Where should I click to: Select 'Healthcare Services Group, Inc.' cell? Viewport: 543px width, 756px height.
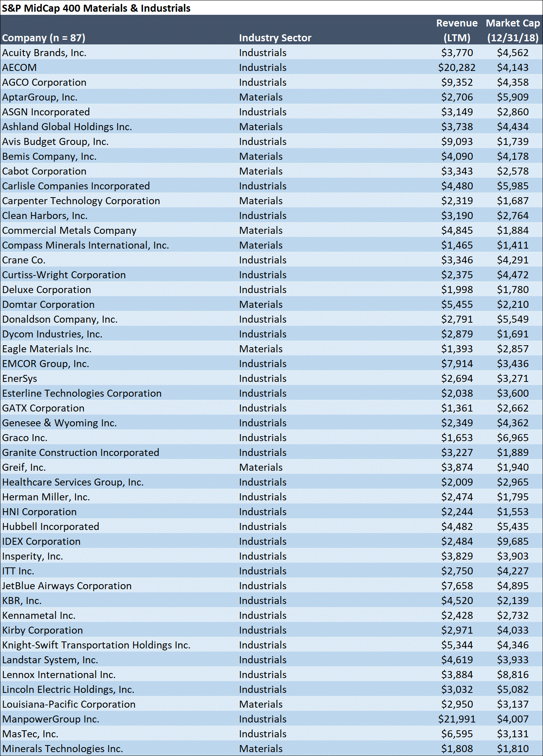pyautogui.click(x=73, y=482)
